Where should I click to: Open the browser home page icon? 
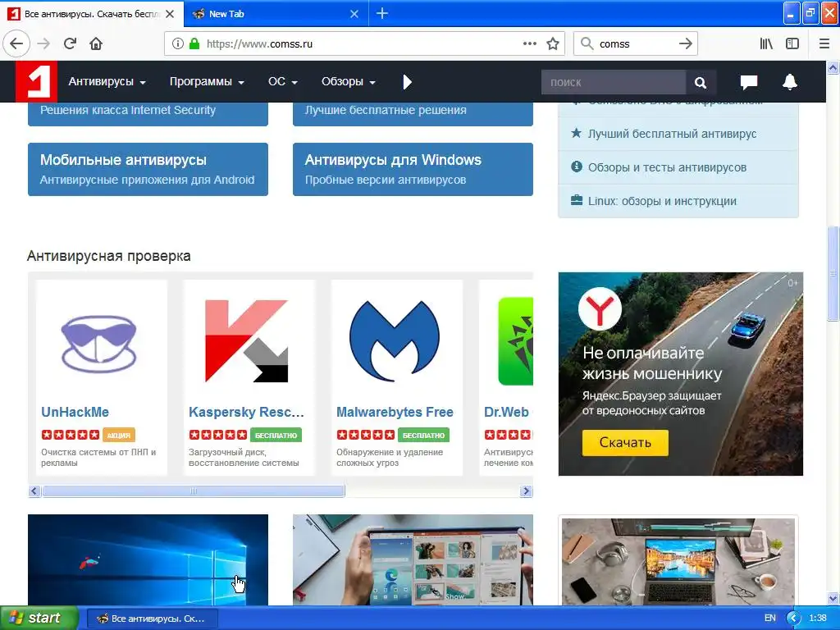tap(96, 44)
